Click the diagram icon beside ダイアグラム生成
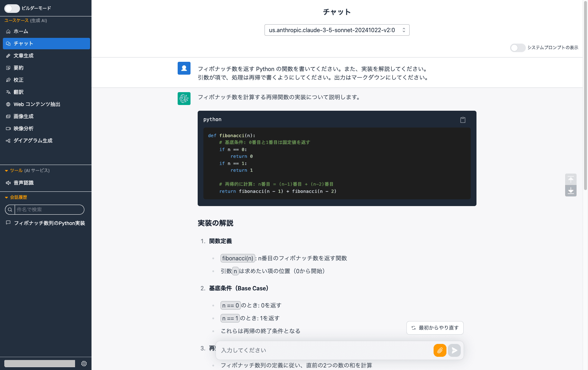 [8, 141]
